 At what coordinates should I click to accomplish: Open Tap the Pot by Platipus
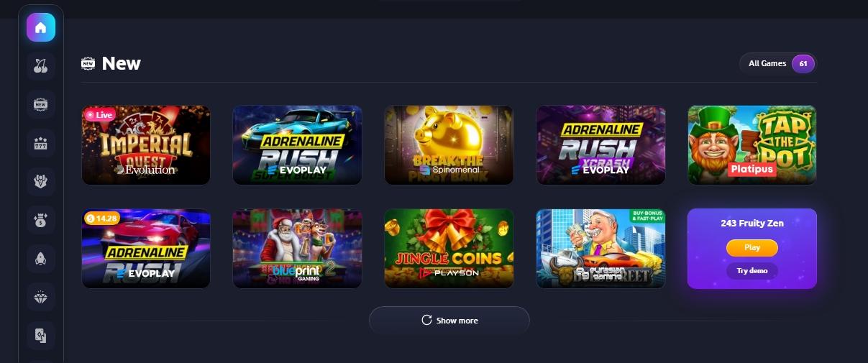[752, 145]
